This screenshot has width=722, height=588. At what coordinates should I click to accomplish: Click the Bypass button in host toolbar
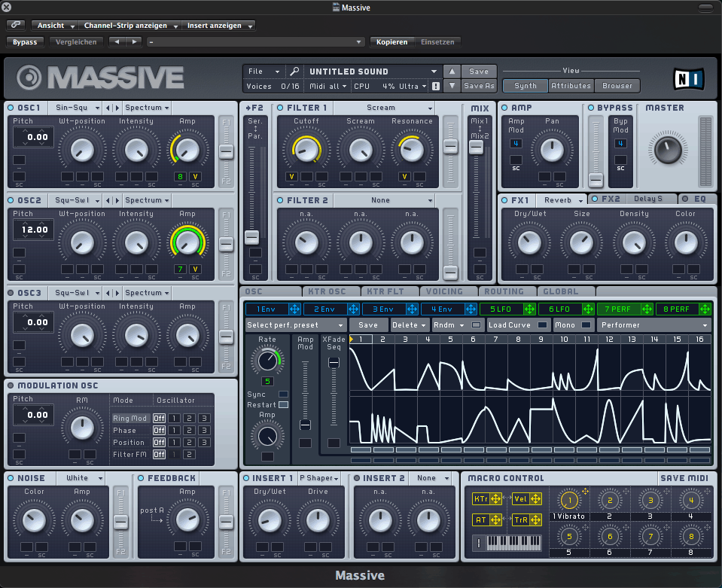[x=25, y=42]
